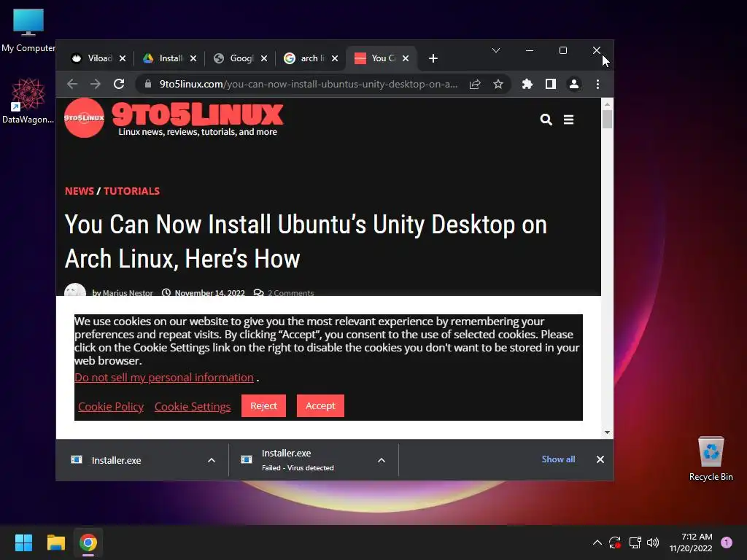747x560 pixels.
Task: Select the active You C tab
Action: point(381,58)
